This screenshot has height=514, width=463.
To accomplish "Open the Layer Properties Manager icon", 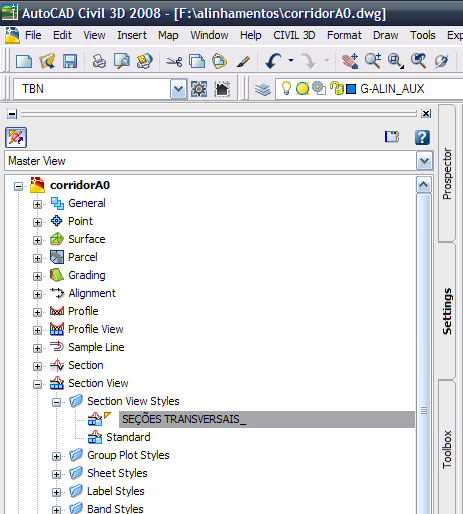I will pyautogui.click(x=263, y=89).
